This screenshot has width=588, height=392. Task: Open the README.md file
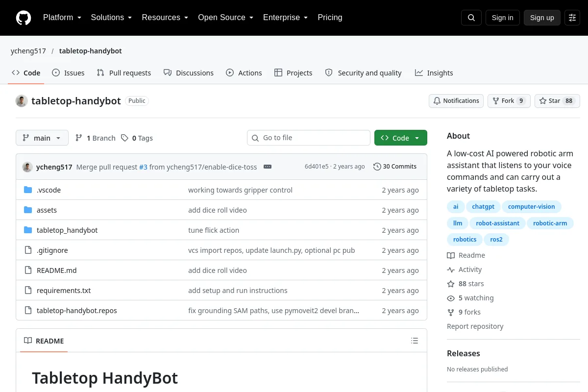57,270
